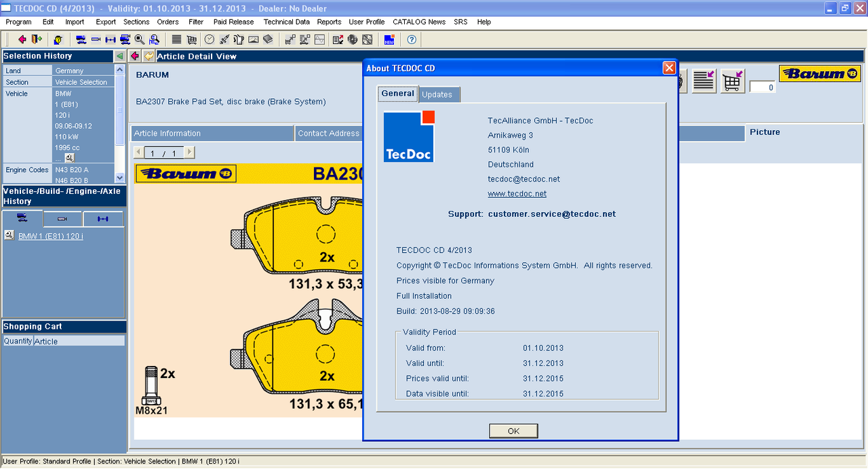Image resolution: width=868 pixels, height=469 pixels.
Task: Open the list lines toolbar icon
Action: coord(176,39)
